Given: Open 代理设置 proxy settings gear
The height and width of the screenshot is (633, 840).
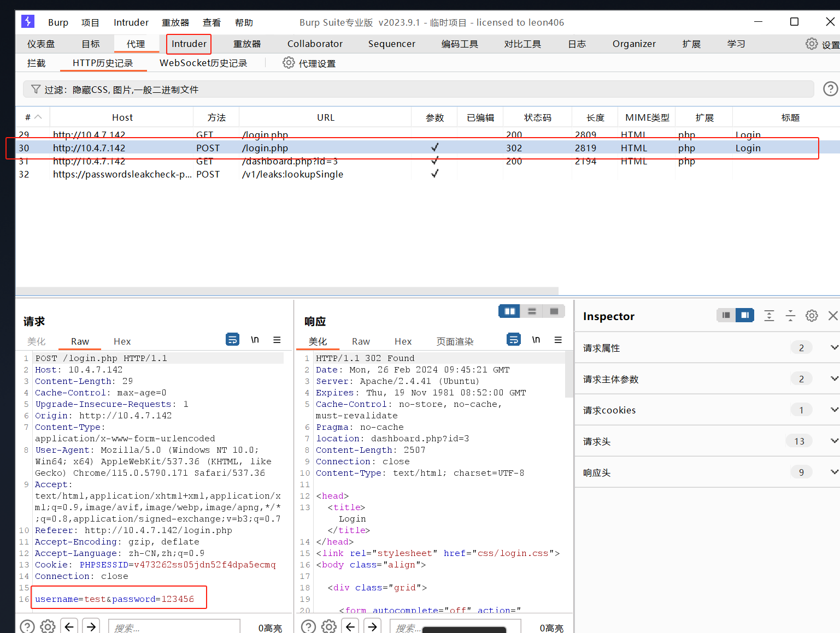Looking at the screenshot, I should [x=289, y=63].
